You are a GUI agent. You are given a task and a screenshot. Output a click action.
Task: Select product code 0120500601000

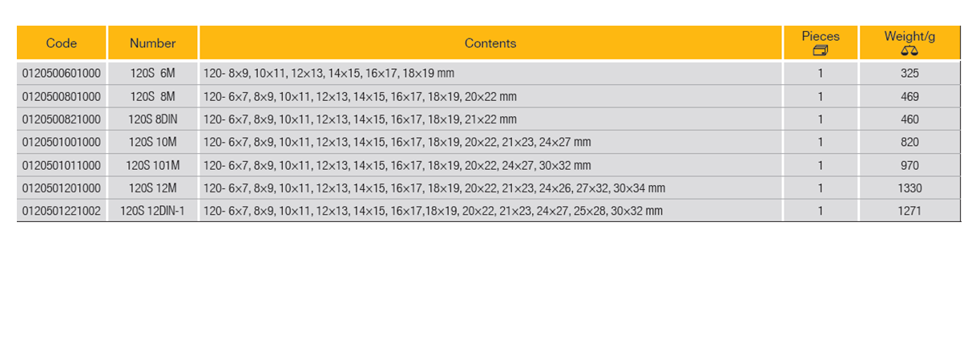(x=62, y=74)
